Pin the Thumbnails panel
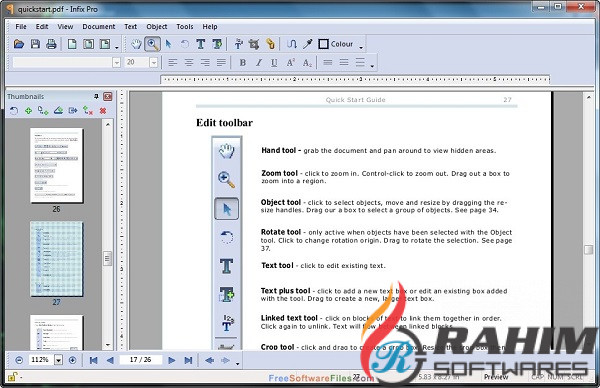 pos(96,96)
